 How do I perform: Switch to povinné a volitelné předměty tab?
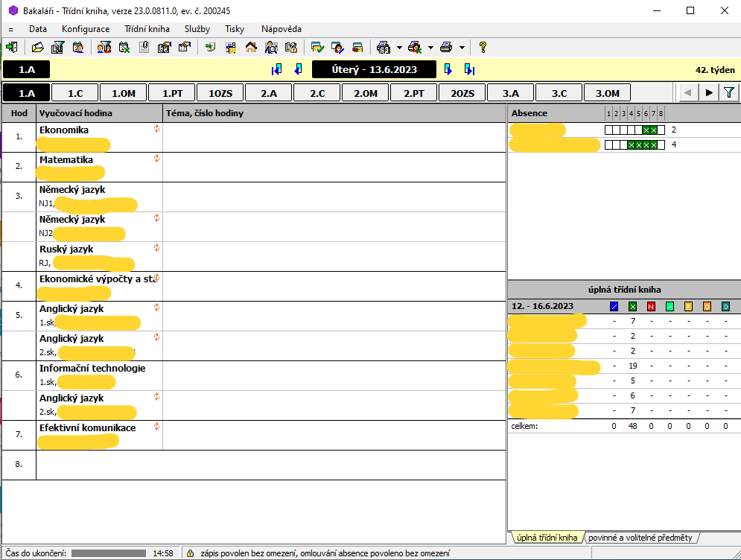tap(640, 538)
